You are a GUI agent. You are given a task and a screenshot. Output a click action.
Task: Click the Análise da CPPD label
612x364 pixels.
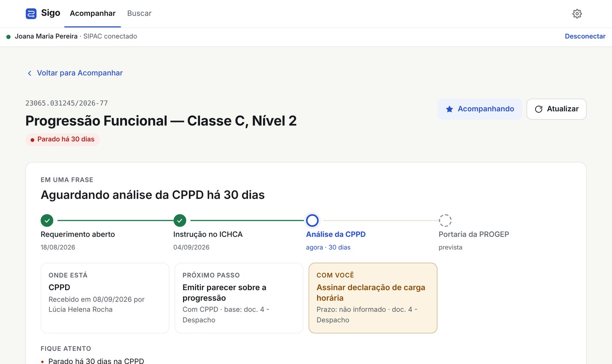(336, 234)
